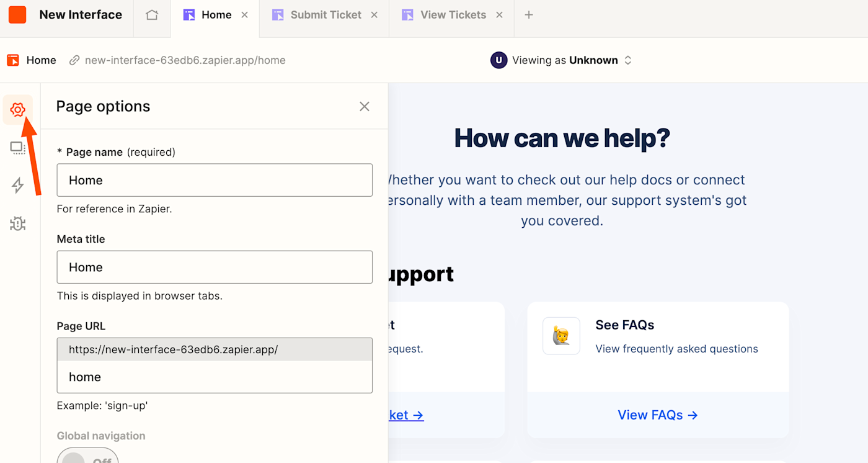Open the home icon tab
This screenshot has width=868, height=463.
152,15
